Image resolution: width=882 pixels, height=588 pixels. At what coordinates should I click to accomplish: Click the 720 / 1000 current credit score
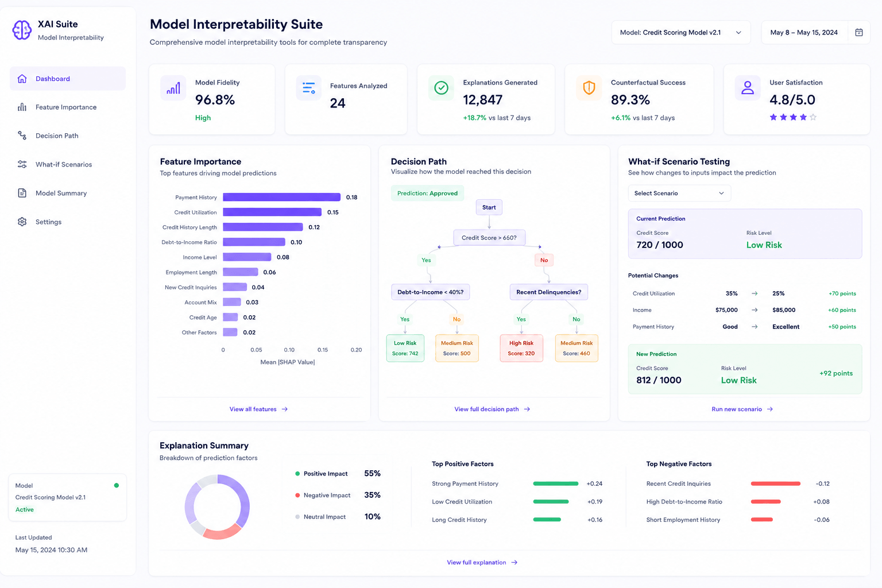[x=660, y=245]
